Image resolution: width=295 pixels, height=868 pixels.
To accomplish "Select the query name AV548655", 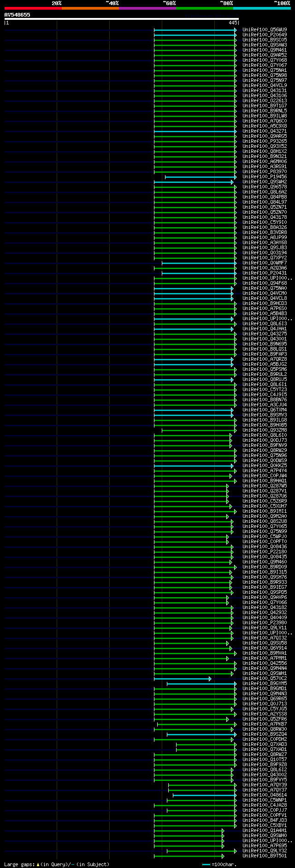I will [x=18, y=15].
